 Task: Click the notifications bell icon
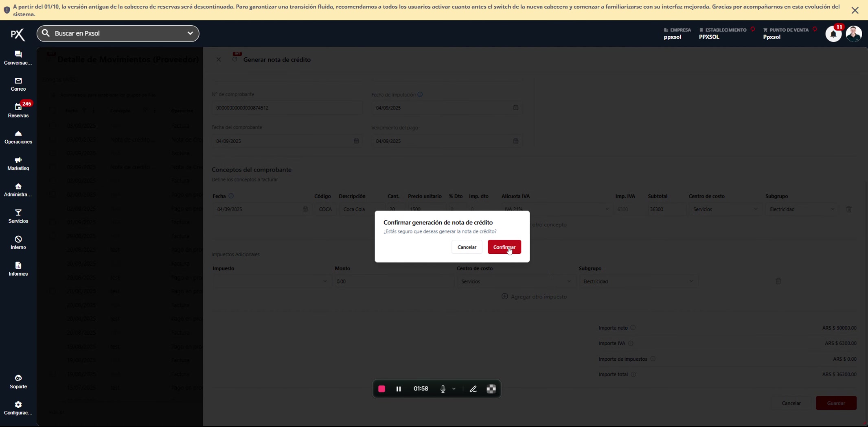click(x=833, y=34)
